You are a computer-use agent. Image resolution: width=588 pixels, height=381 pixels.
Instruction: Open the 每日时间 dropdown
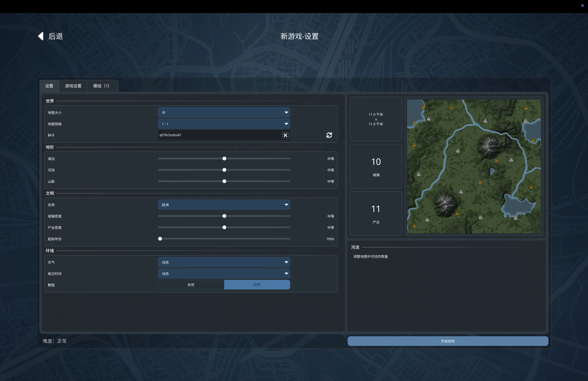coord(224,274)
